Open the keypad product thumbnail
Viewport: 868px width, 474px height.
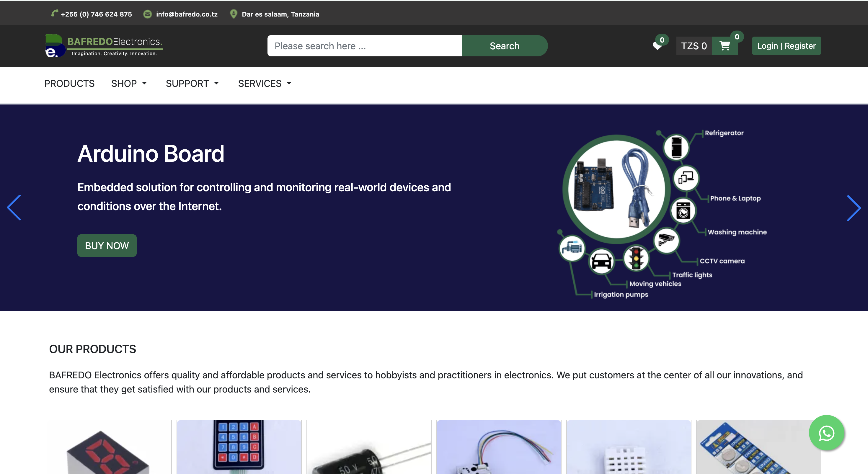239,447
